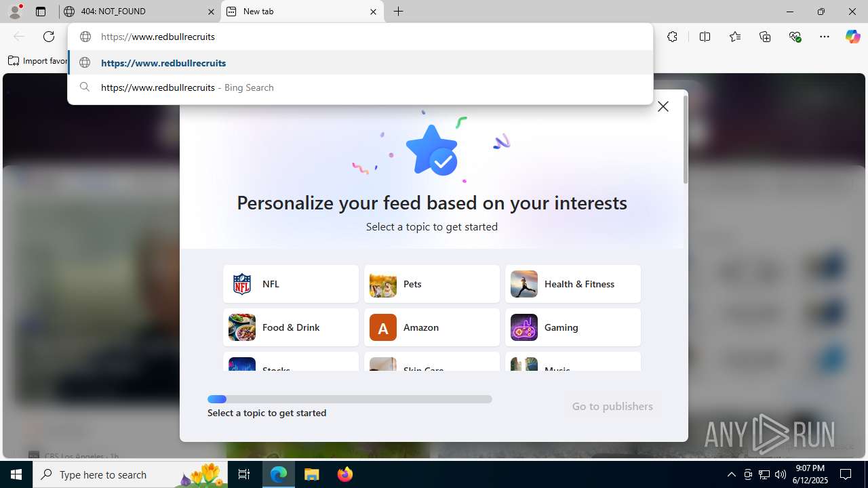Select the NFL topic card
The image size is (868, 488).
click(x=291, y=284)
